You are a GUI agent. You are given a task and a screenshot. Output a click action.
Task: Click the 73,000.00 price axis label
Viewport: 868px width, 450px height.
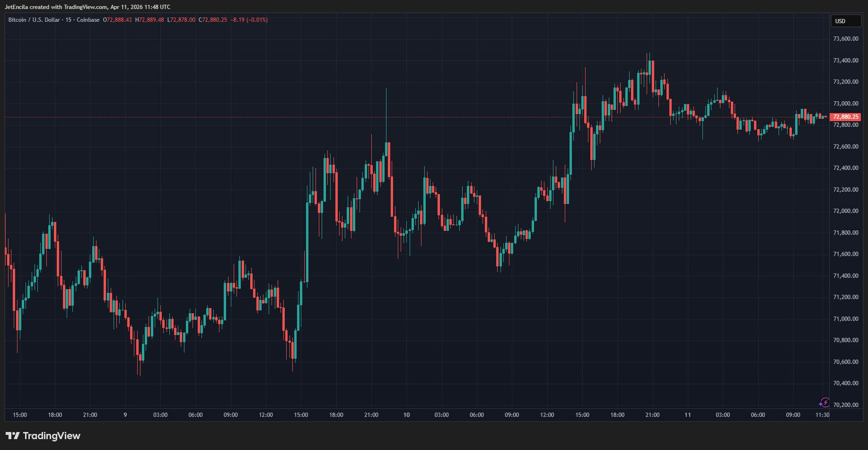click(x=845, y=104)
